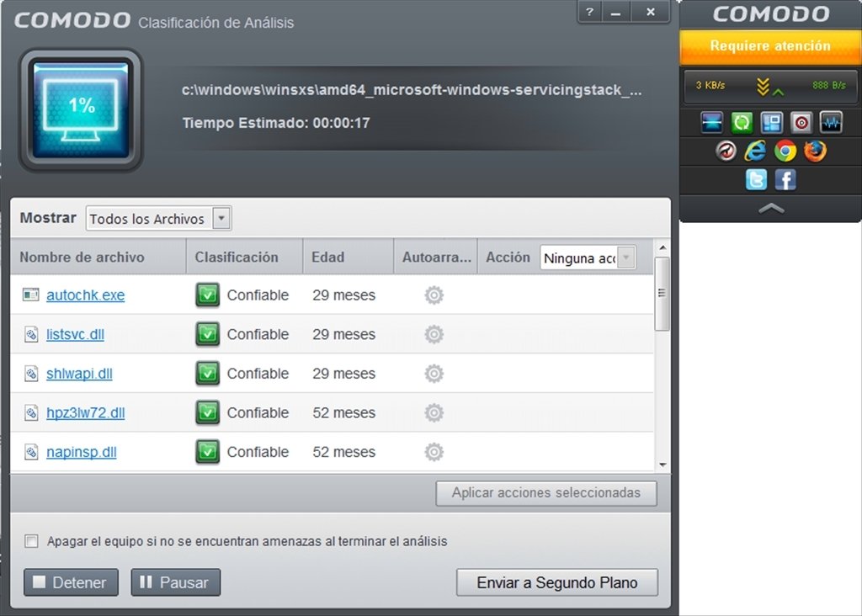Click the '3 KB/s' download speed in the widget
Image resolution: width=862 pixels, height=616 pixels.
pos(710,85)
